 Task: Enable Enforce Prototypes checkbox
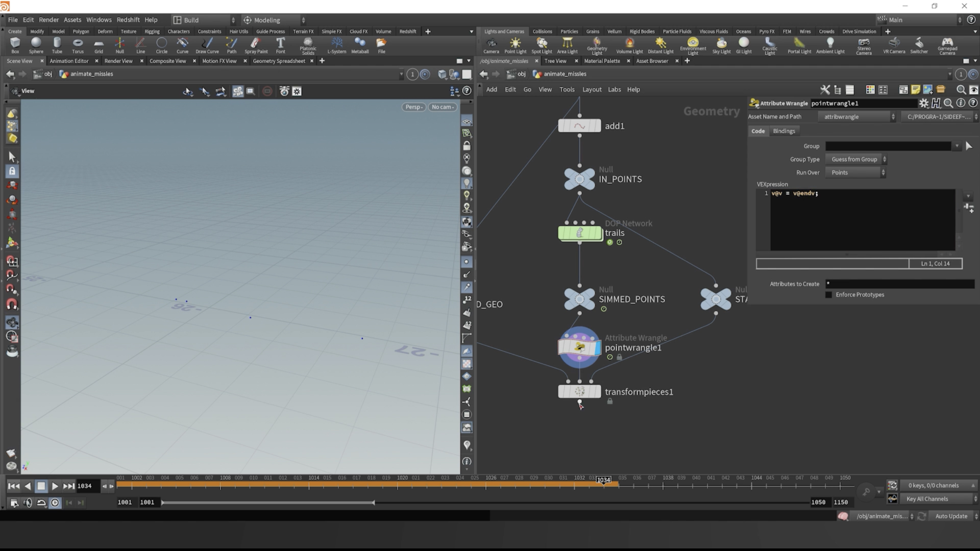828,295
